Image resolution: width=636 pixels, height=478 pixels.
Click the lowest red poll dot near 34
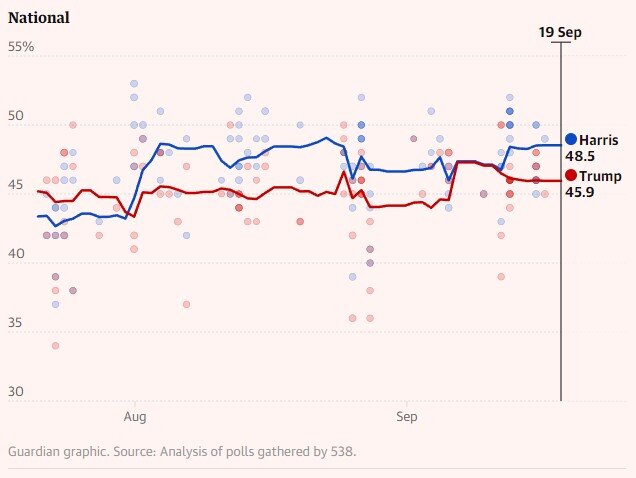tap(55, 345)
